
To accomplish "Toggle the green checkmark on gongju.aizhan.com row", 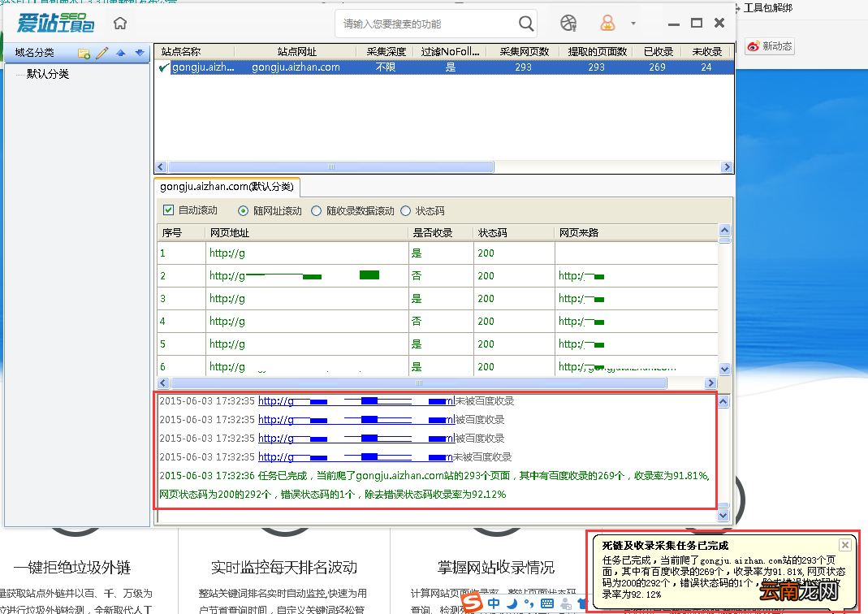I will [x=163, y=67].
